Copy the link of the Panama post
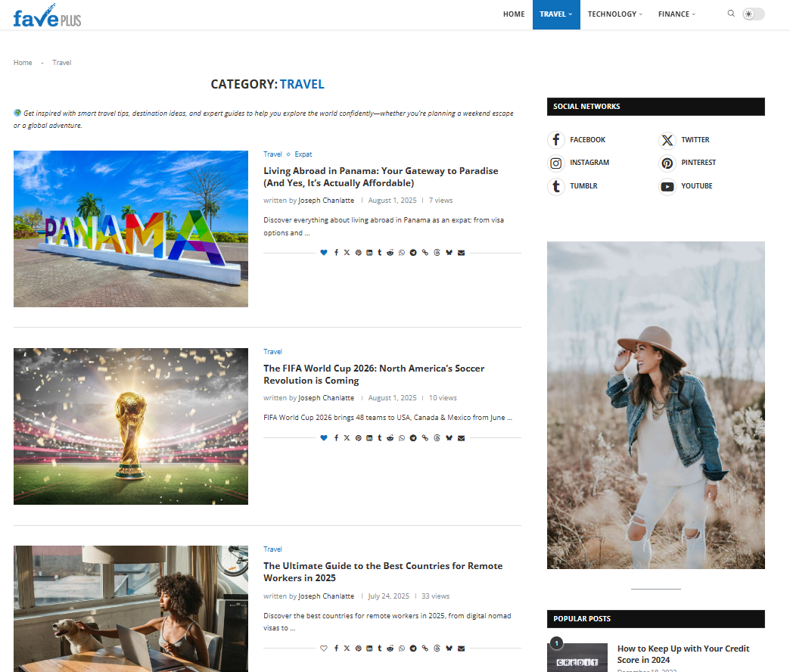Screen dimensions: 790x672 425,252
